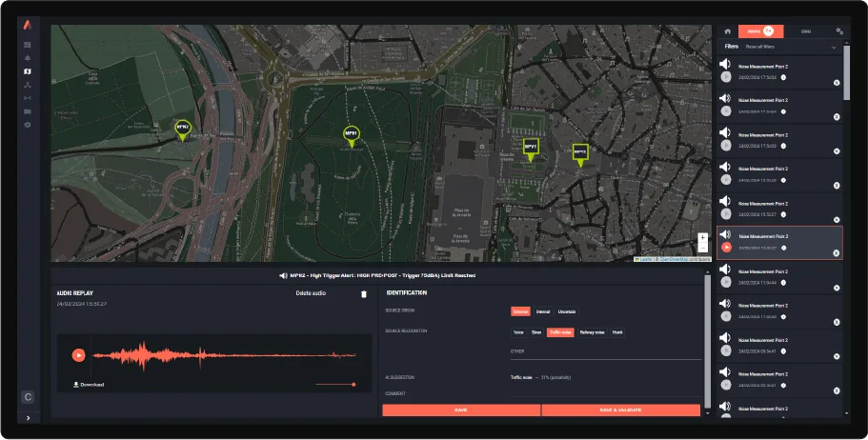Open notifications bell in left sidebar
This screenshot has width=868, height=440.
pyautogui.click(x=28, y=58)
